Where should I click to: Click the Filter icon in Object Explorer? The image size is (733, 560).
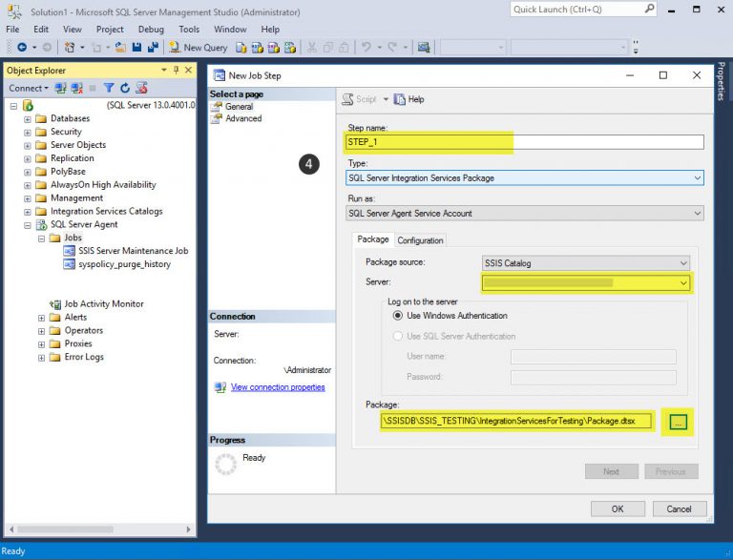(x=109, y=88)
